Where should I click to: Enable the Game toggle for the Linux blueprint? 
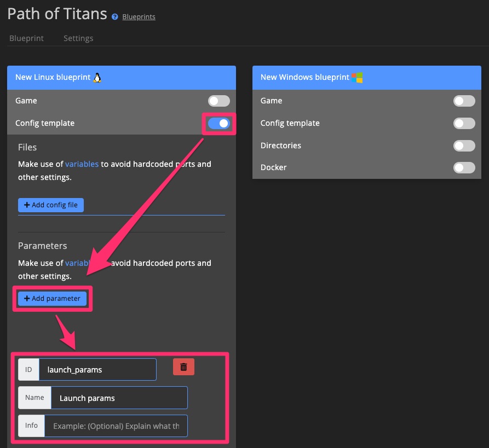[x=218, y=101]
